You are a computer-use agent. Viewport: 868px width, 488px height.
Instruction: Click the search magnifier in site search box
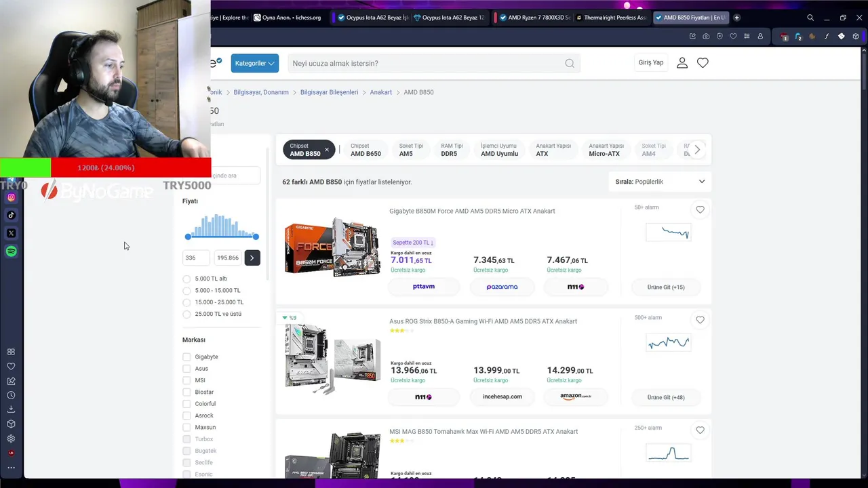point(570,63)
